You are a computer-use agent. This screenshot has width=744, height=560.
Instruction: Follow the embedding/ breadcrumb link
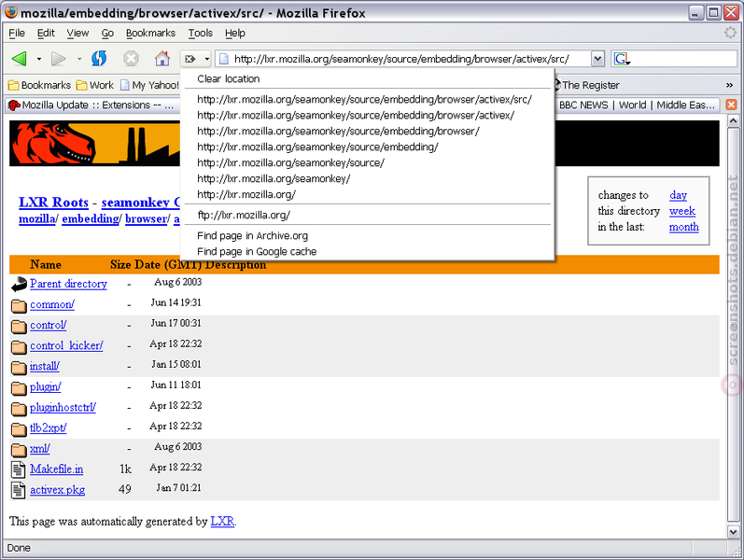91,218
